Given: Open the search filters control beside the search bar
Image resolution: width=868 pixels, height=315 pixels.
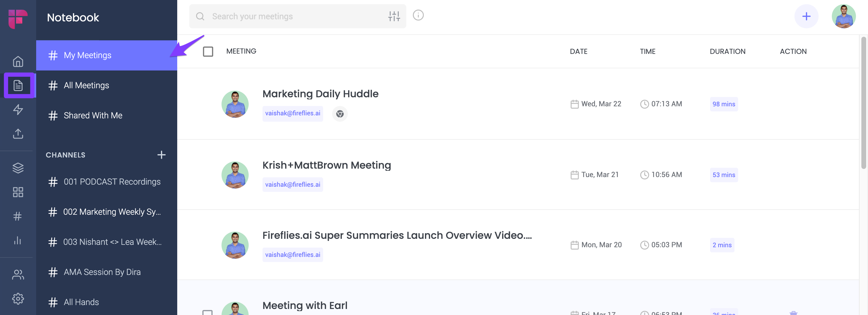Looking at the screenshot, I should (x=394, y=16).
